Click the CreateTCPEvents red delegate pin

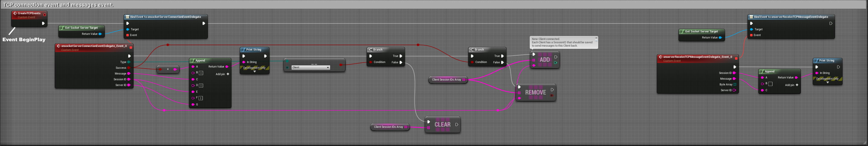pos(44,15)
